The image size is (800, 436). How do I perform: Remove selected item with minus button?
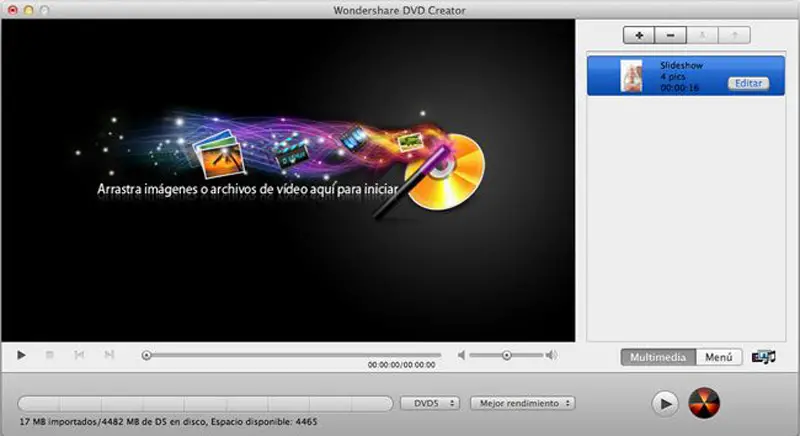click(x=670, y=35)
